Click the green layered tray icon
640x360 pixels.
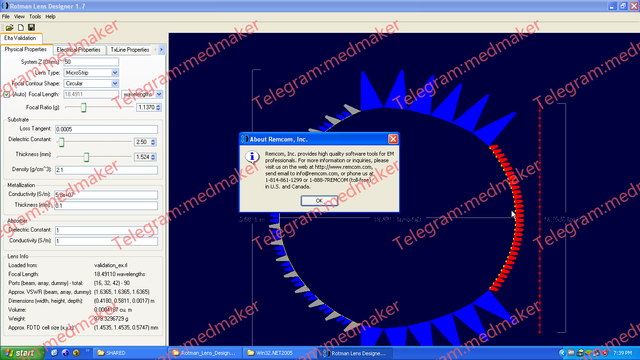click(588, 353)
